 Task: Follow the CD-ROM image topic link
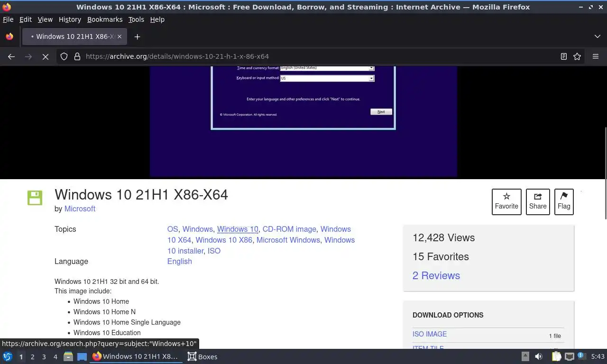289,229
